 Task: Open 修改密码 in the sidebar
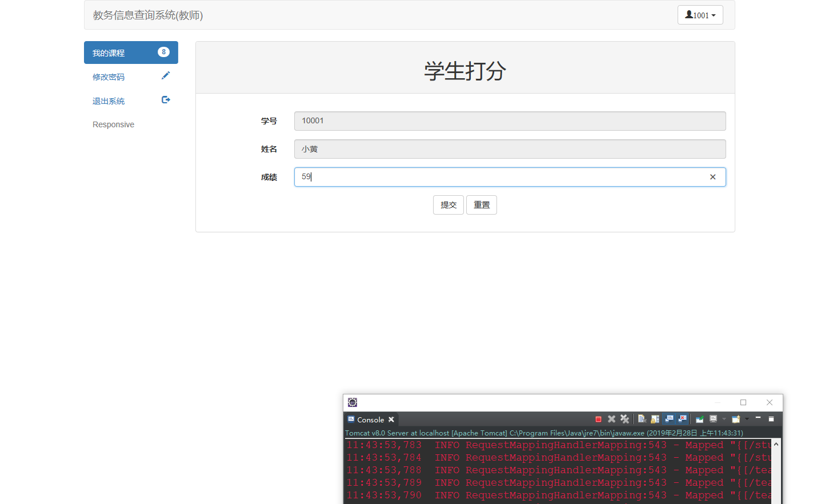pos(131,76)
